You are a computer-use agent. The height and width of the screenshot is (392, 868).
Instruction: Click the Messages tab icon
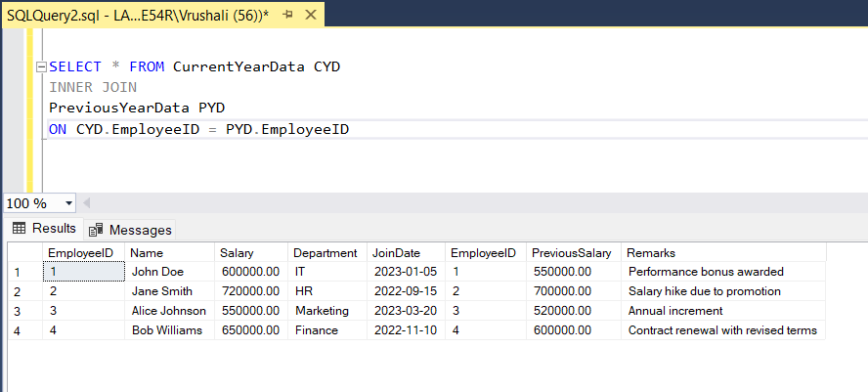click(96, 230)
